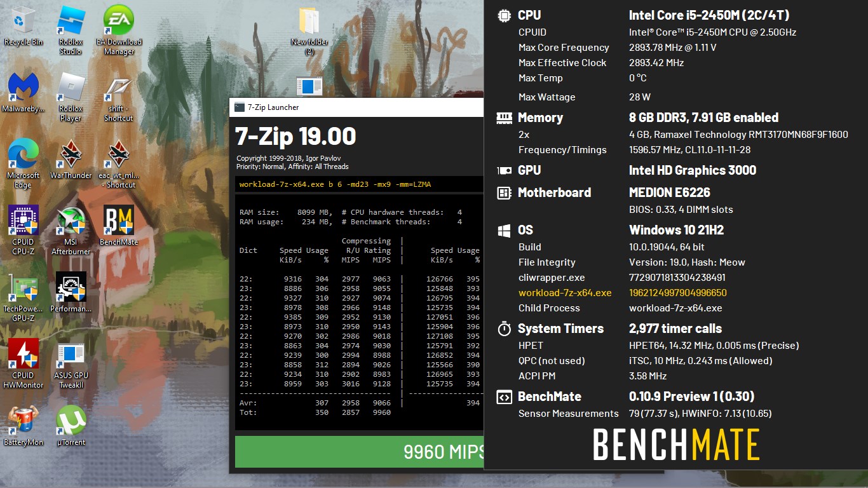The image size is (868, 488).
Task: Click the cliwrapper.exe row label
Action: click(x=552, y=278)
